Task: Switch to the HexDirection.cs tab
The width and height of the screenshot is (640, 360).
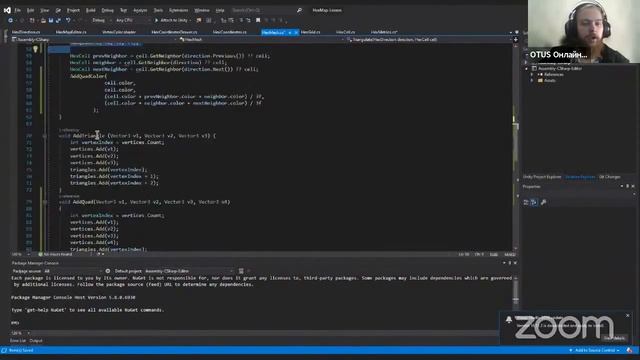Action: (26, 32)
